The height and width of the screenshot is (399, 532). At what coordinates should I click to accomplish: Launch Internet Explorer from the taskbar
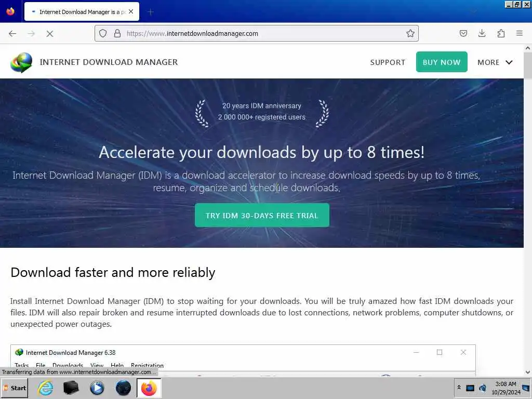click(46, 388)
